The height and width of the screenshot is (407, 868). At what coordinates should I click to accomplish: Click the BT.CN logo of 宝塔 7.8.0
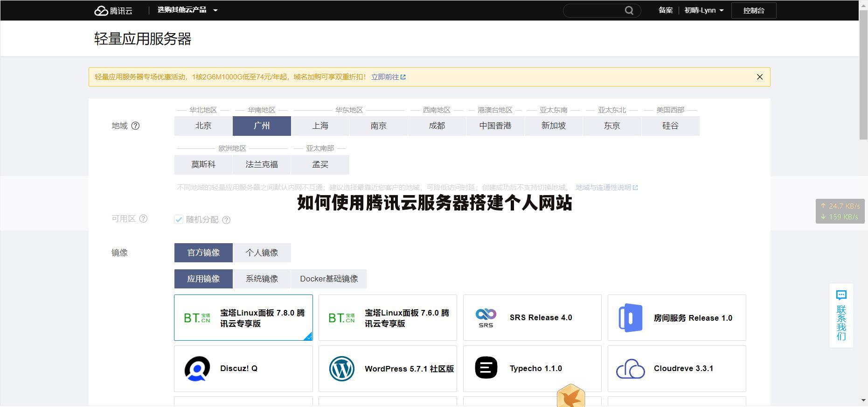tap(197, 318)
